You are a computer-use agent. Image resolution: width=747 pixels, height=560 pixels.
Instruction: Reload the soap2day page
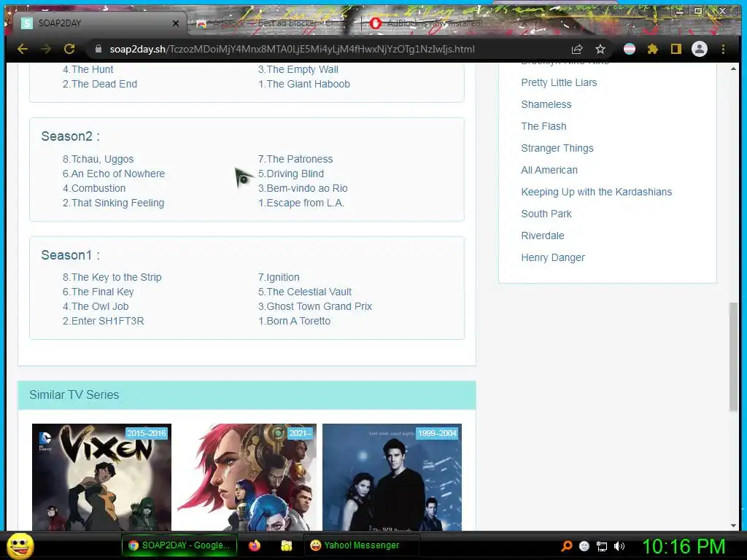pyautogui.click(x=69, y=49)
